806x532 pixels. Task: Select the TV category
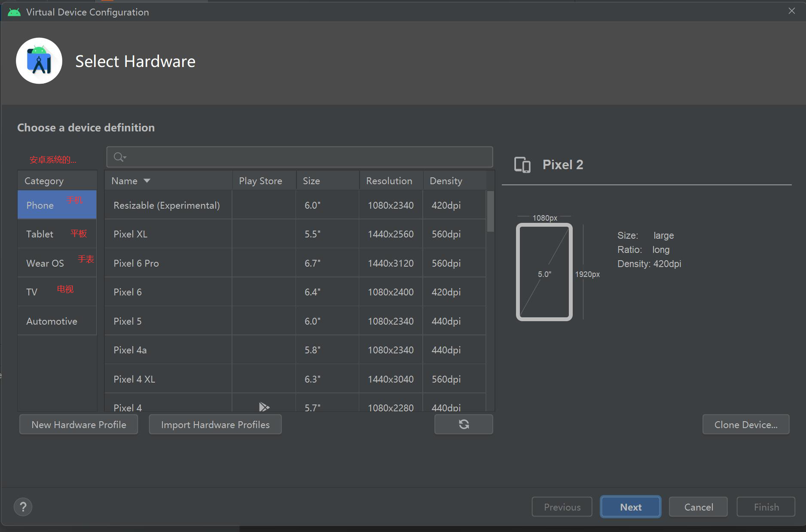coord(57,292)
